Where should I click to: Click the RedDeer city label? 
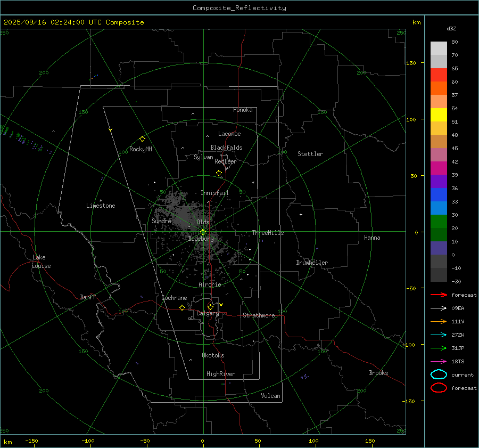(x=226, y=161)
